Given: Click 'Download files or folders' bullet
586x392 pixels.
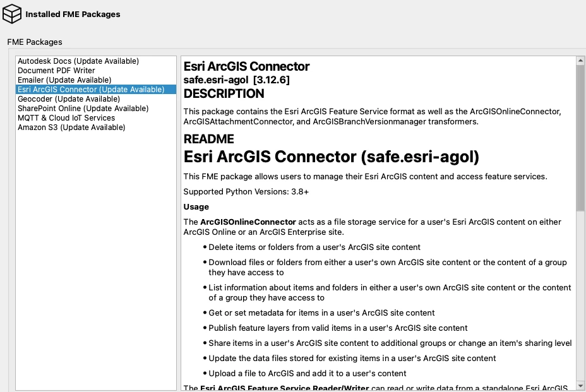Looking at the screenshot, I should click(x=388, y=267).
